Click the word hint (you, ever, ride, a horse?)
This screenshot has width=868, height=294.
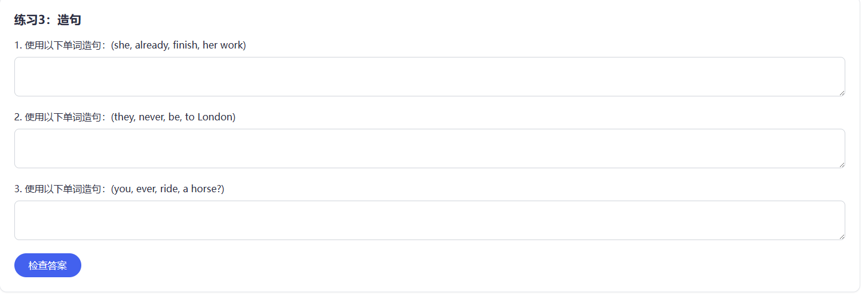point(168,189)
